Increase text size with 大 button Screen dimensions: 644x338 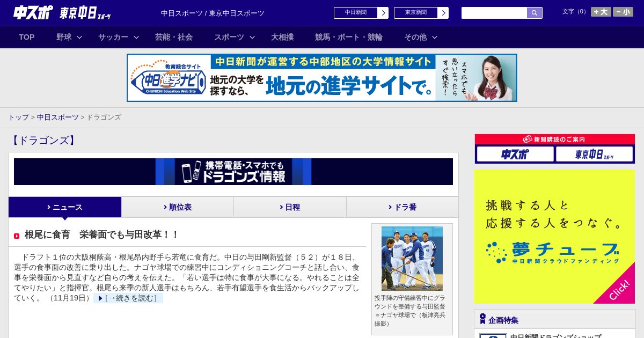coord(601,12)
